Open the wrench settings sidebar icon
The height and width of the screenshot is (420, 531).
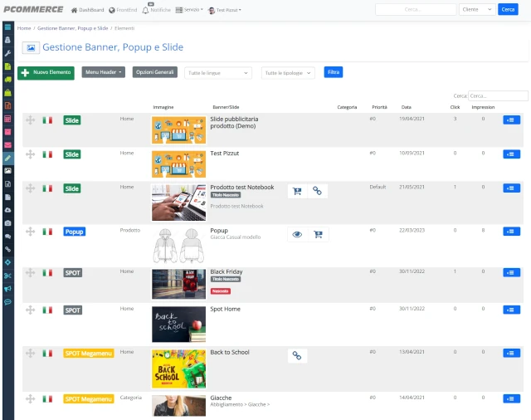coord(7,53)
